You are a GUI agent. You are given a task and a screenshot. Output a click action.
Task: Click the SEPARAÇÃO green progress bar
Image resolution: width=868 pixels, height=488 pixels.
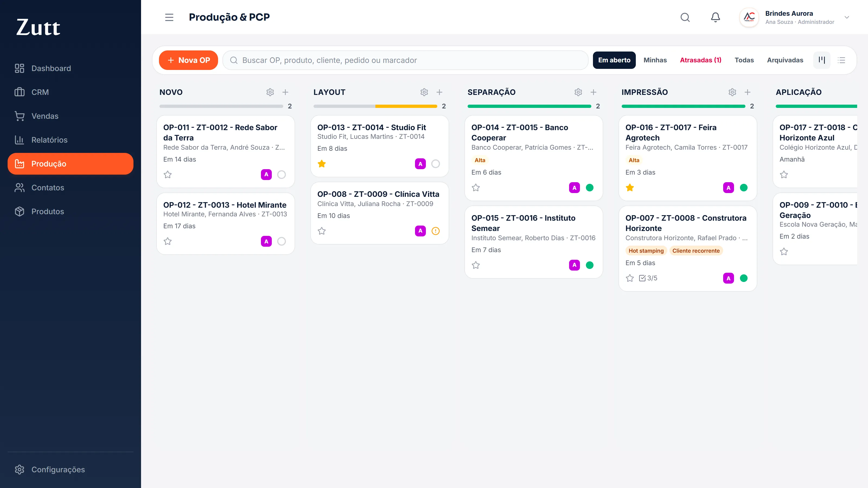[529, 106]
